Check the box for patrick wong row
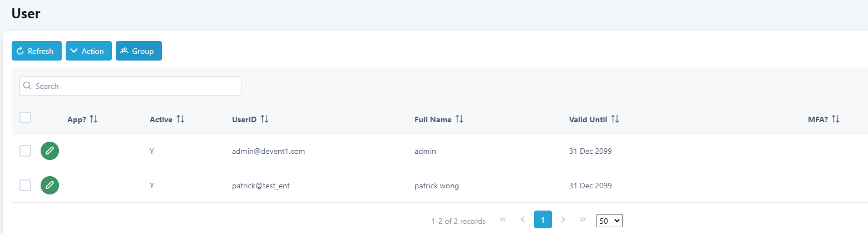Viewport: 868px width, 235px height. coord(25,186)
